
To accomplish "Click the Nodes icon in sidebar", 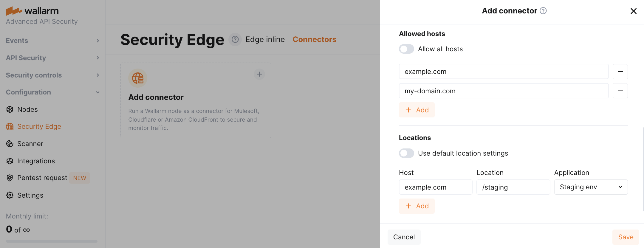I will (10, 109).
